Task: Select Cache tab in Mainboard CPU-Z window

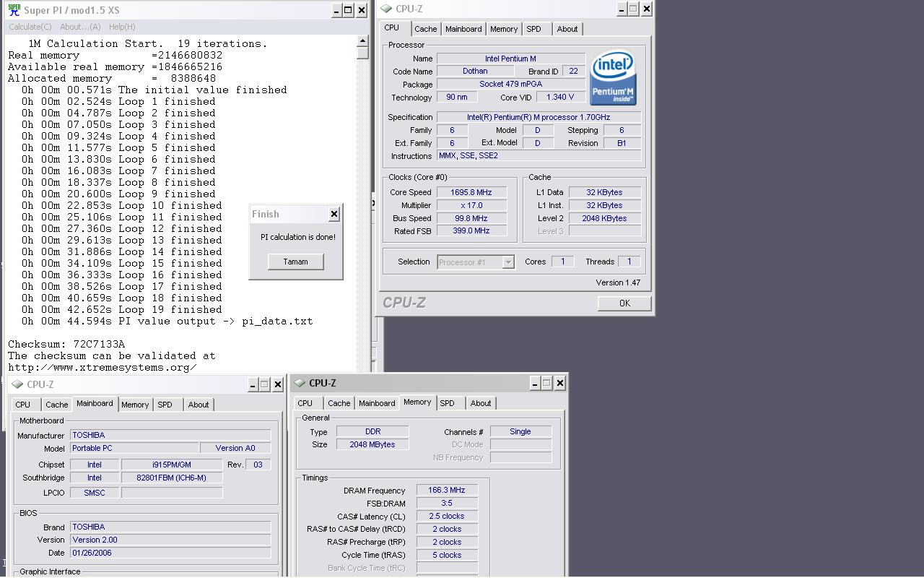Action: pyautogui.click(x=57, y=405)
